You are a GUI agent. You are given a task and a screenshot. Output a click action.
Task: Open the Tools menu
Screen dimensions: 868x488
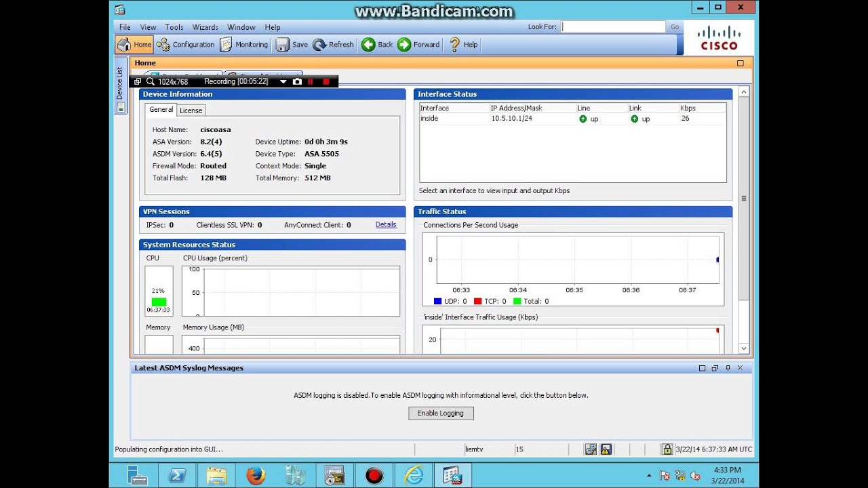[x=174, y=27]
